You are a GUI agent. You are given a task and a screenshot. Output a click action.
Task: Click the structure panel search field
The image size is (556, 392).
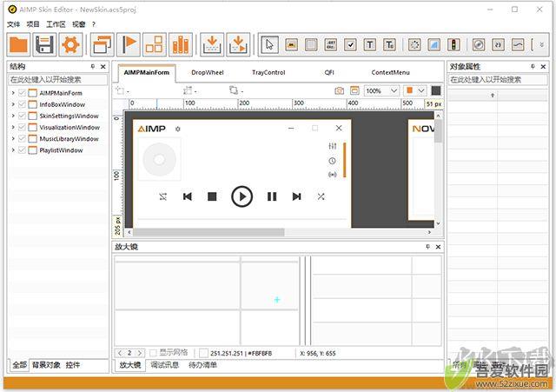pos(58,79)
